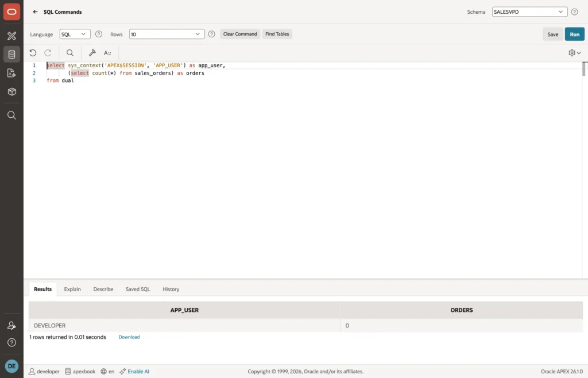Redo the editor change

(x=48, y=53)
